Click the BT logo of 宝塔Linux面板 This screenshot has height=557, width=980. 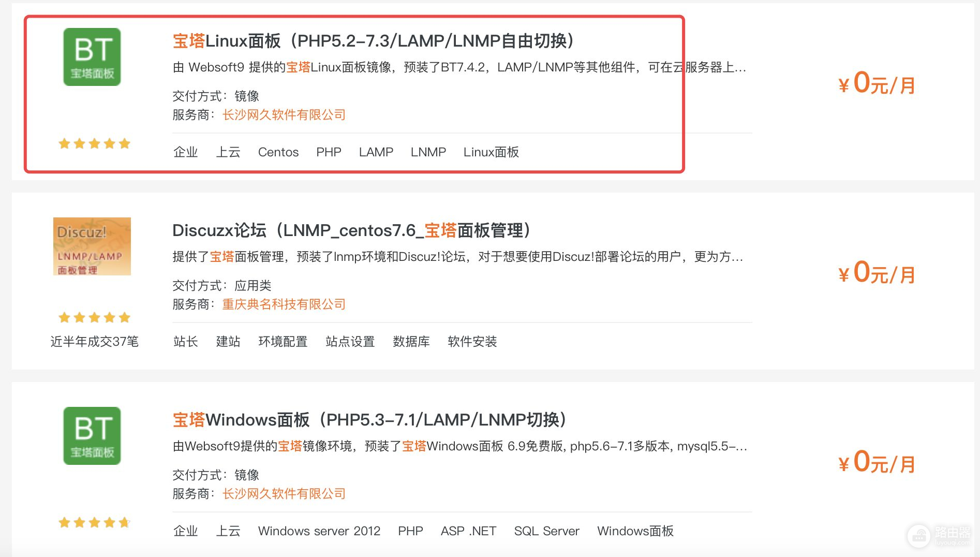pos(92,57)
